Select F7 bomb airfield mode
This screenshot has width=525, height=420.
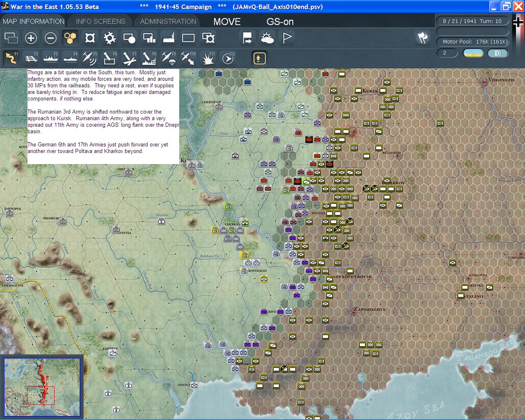(x=129, y=58)
